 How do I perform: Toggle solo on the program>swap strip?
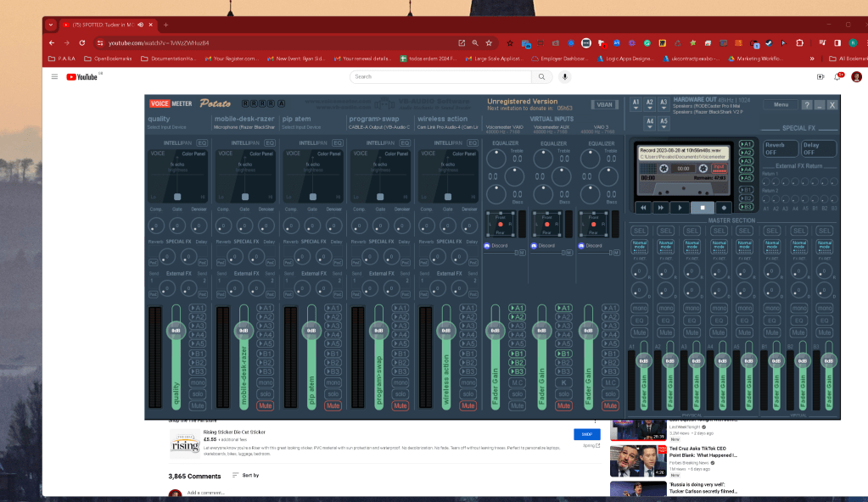[x=400, y=394]
